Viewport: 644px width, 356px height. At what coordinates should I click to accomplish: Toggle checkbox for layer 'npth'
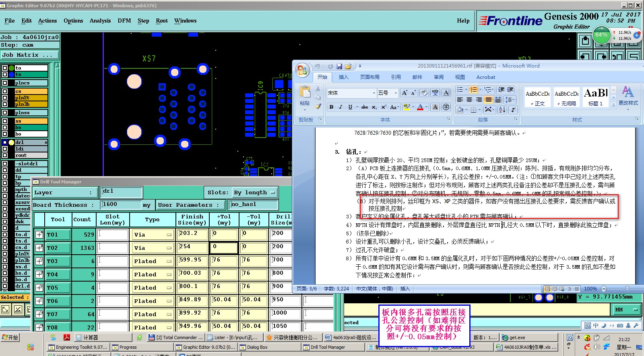pos(5,189)
